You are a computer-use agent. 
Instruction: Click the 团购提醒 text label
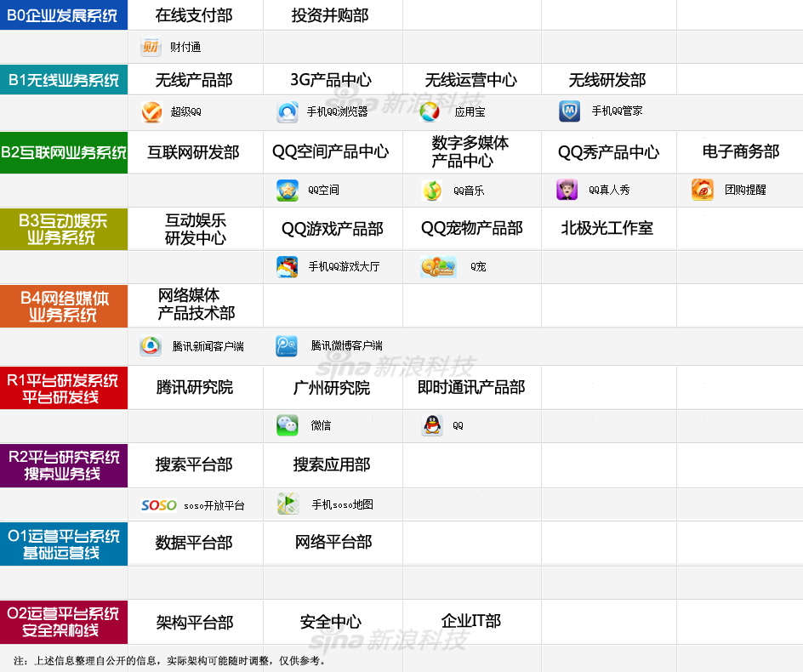(746, 190)
